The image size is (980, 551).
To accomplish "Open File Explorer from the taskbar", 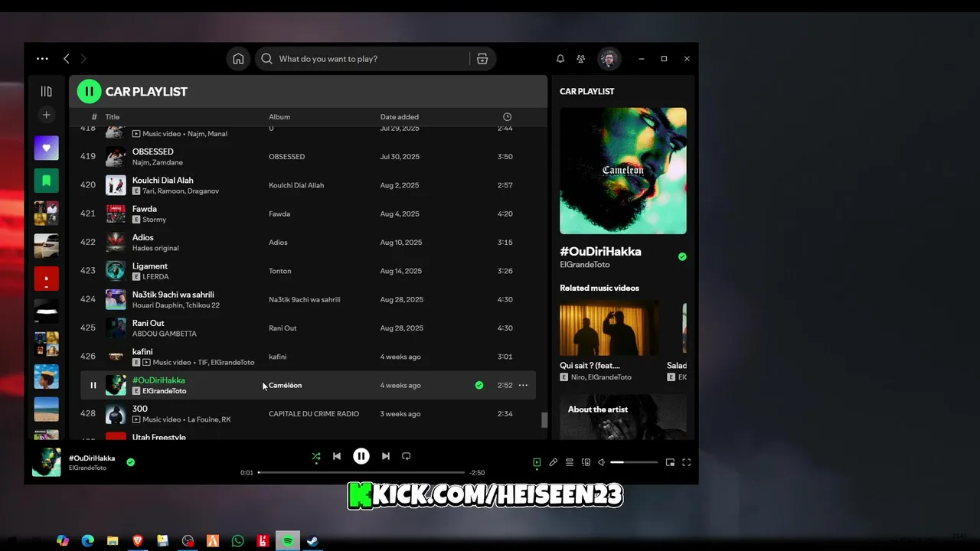I will 113,541.
